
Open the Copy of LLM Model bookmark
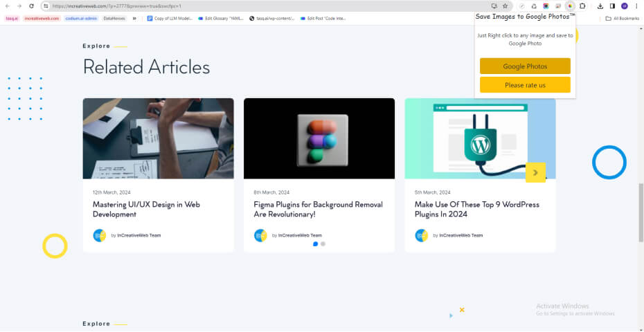(170, 19)
